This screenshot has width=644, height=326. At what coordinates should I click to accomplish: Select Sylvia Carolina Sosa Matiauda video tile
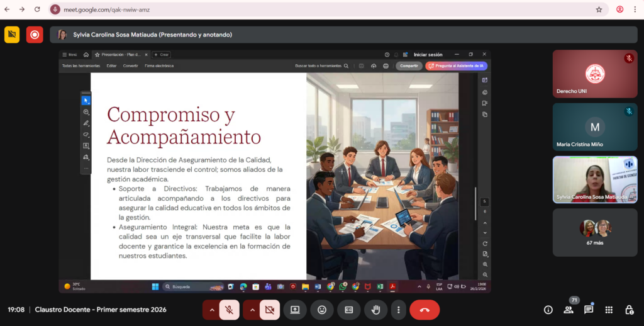pyautogui.click(x=594, y=179)
